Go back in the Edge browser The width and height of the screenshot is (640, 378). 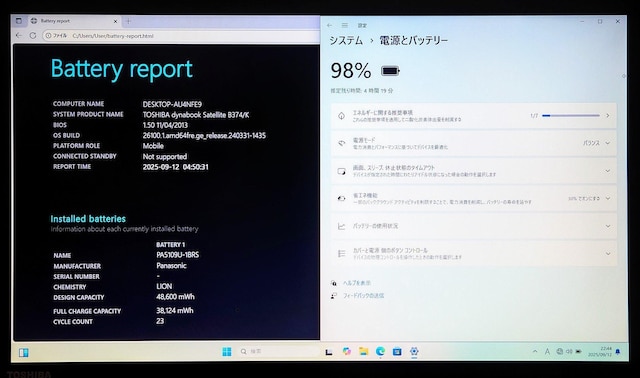click(x=19, y=36)
